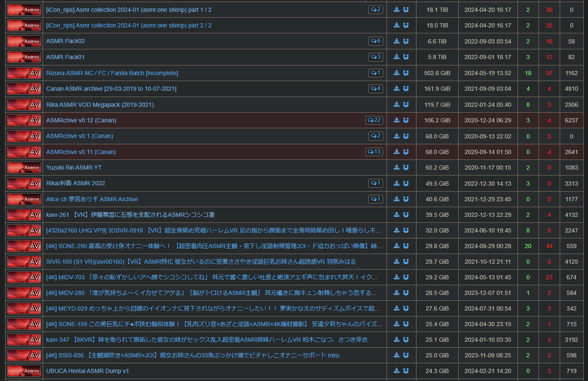Click Anime category icon beside Yuzuki Rin ASMR YT
588x381 pixels.
click(x=24, y=168)
